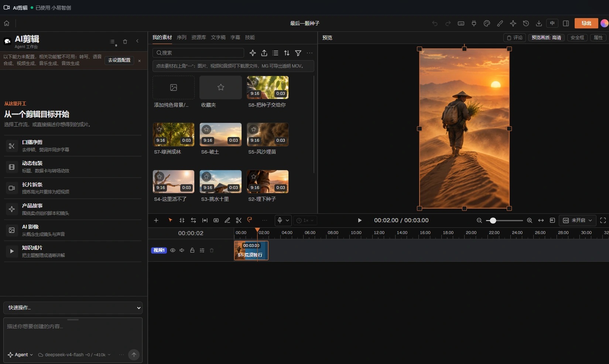Open the 字幕 tab
The image size is (609, 364).
[235, 37]
